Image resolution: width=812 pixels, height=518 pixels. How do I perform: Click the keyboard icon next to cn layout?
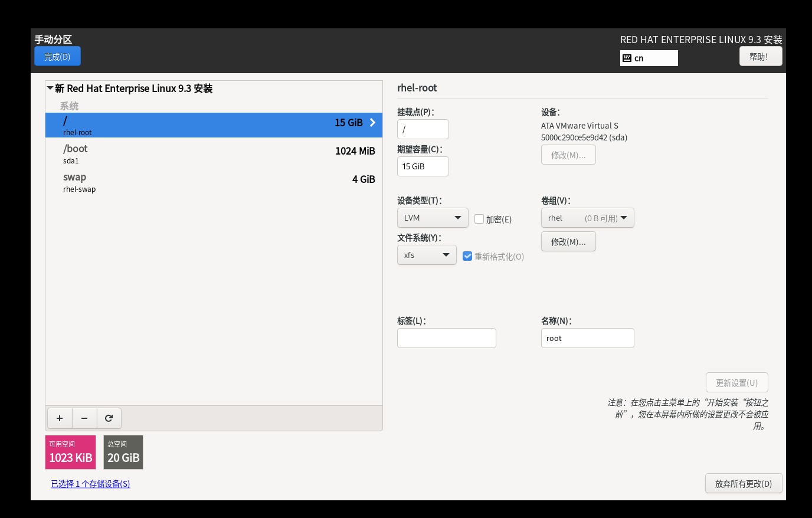[627, 58]
